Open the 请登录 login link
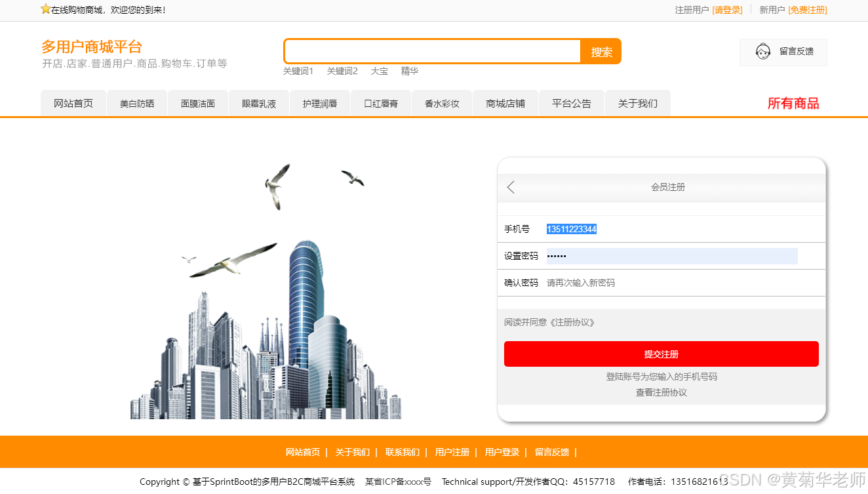 [x=728, y=10]
